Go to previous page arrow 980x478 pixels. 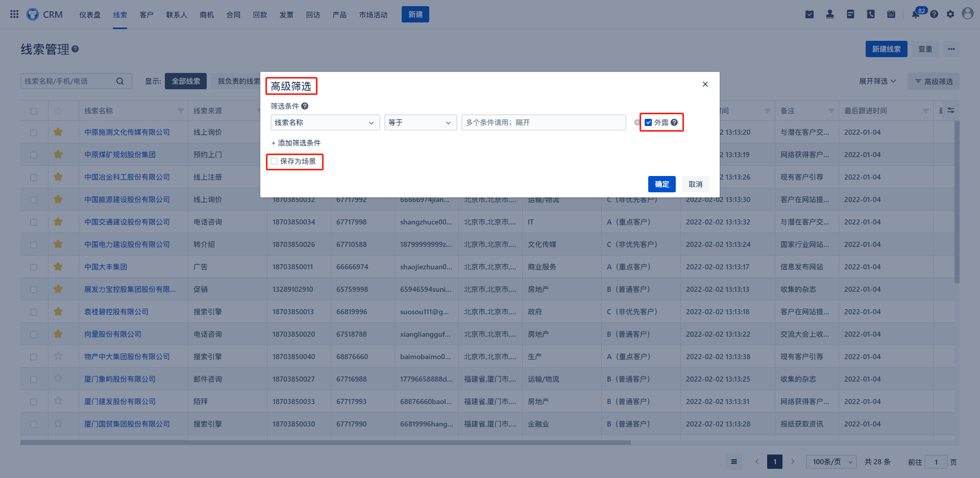757,462
